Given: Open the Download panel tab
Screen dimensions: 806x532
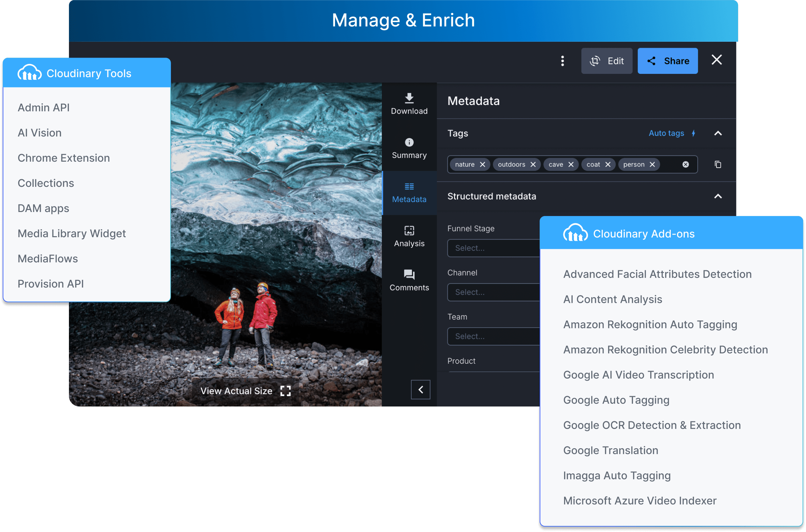Looking at the screenshot, I should pos(409,104).
